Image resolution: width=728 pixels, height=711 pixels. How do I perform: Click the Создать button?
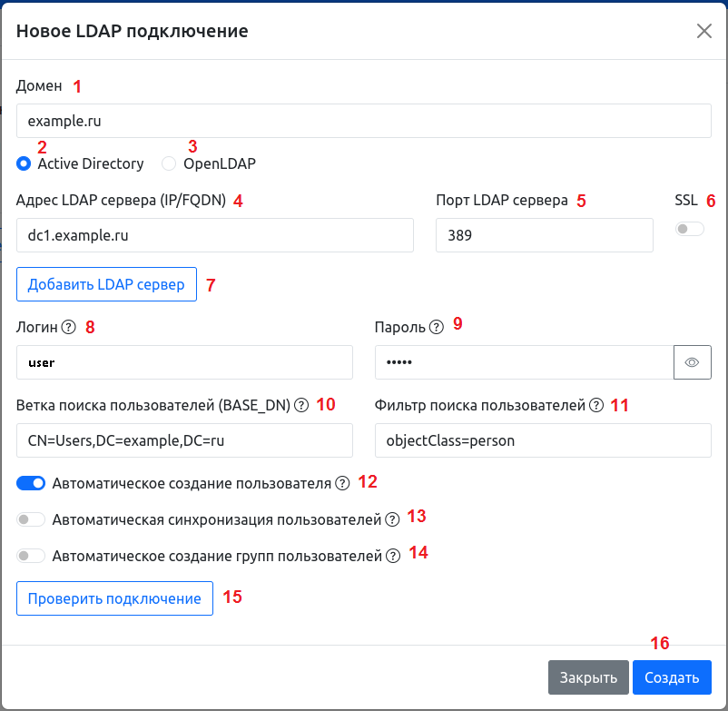[671, 677]
